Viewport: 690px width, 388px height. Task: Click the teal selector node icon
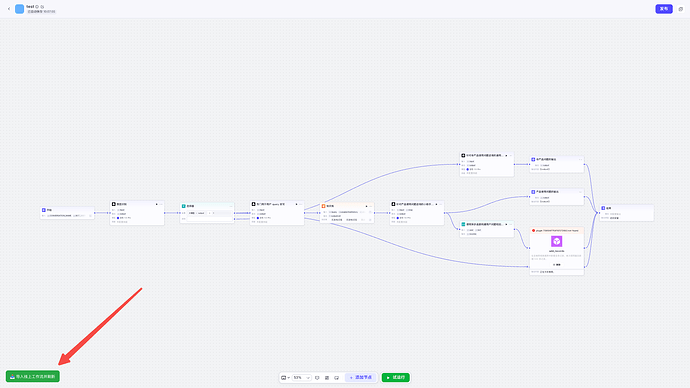184,206
